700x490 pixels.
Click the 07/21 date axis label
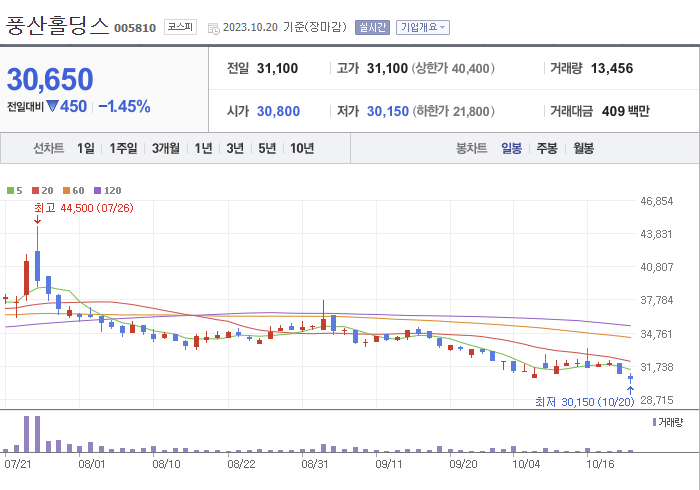click(x=18, y=464)
